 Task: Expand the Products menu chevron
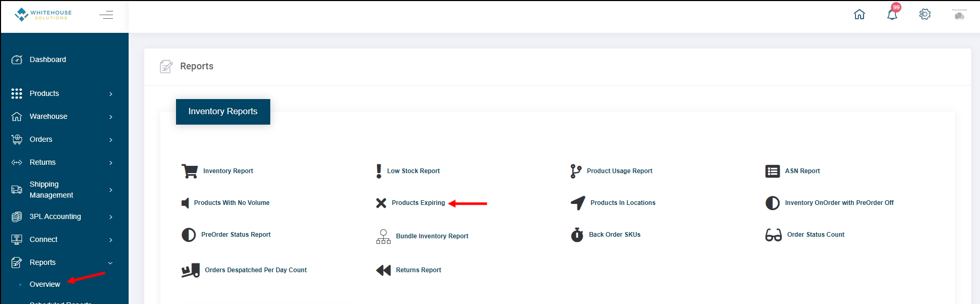point(110,94)
